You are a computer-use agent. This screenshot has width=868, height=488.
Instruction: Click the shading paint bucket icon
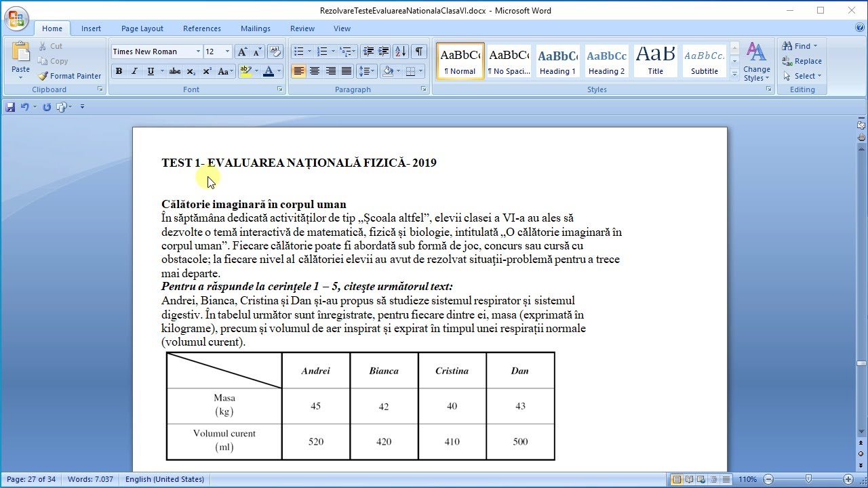(388, 71)
